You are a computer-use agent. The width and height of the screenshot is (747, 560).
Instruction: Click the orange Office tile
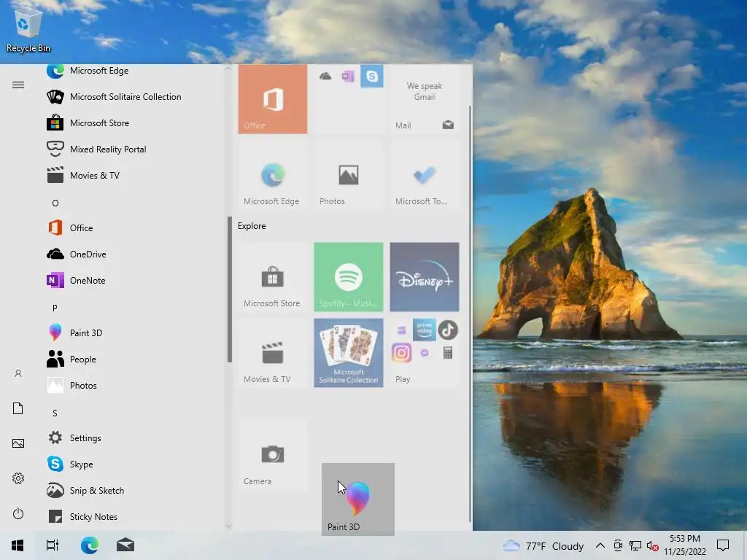point(273,99)
